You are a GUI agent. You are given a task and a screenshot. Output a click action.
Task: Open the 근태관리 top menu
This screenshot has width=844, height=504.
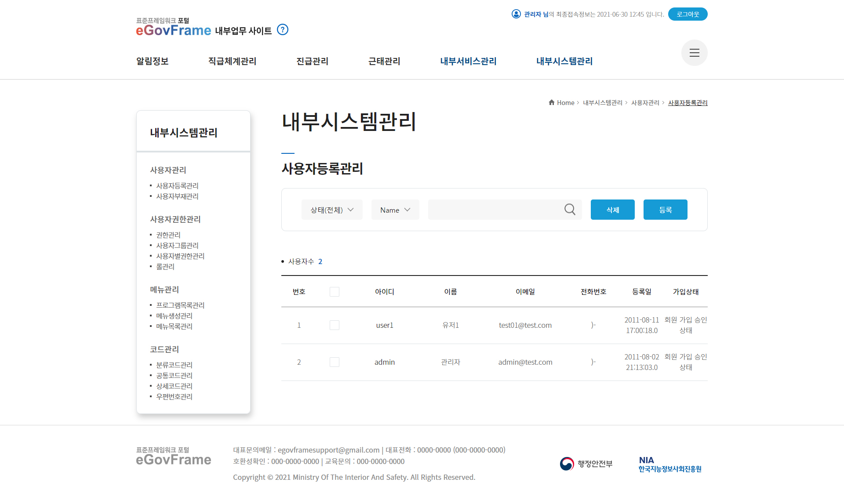tap(384, 61)
